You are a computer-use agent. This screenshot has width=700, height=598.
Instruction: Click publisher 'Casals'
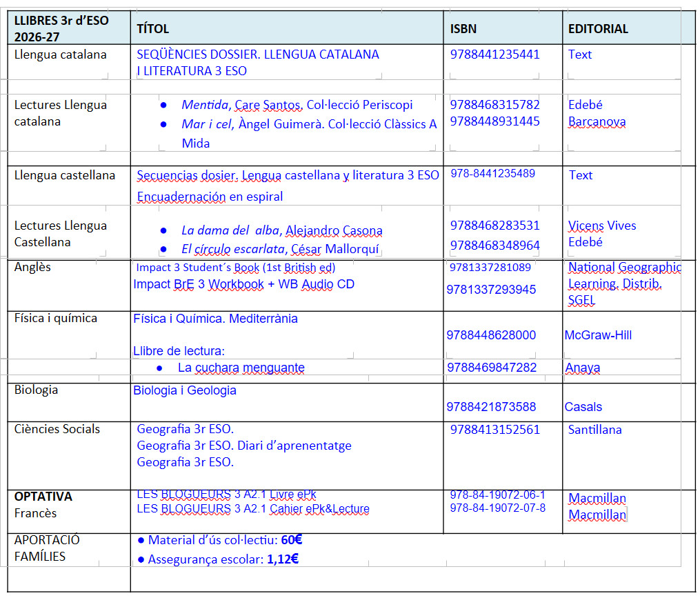pos(583,407)
